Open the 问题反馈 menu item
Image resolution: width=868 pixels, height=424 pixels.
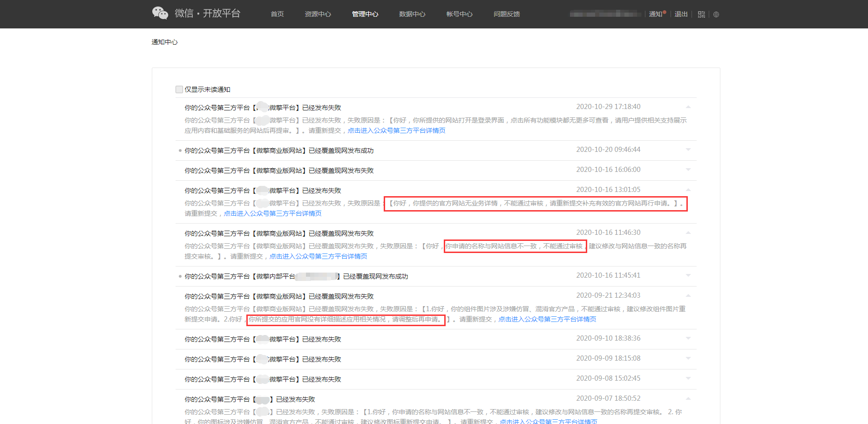pos(507,14)
